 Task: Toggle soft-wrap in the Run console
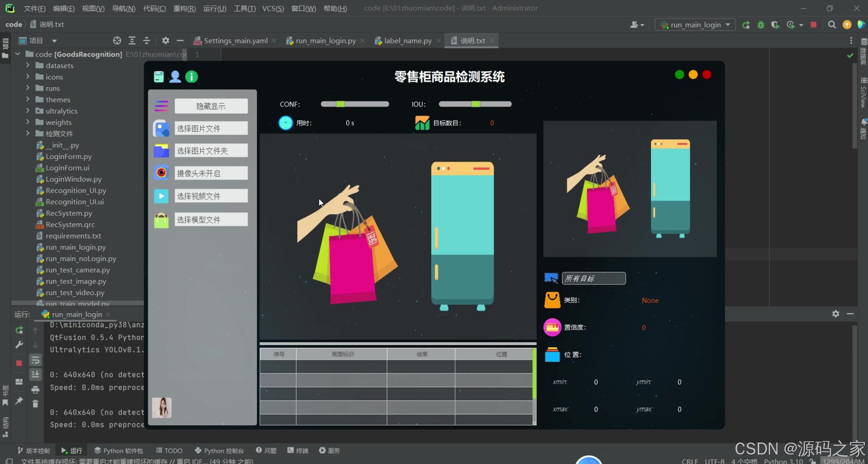[x=35, y=360]
